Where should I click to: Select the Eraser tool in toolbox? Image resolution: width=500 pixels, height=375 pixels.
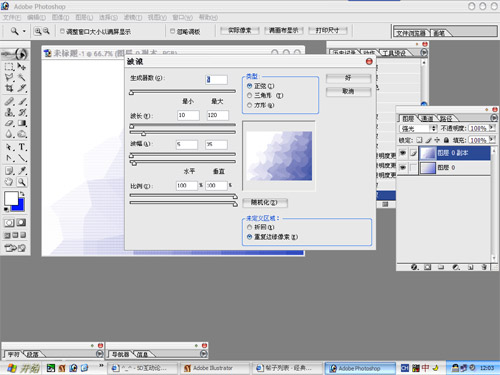click(9, 123)
